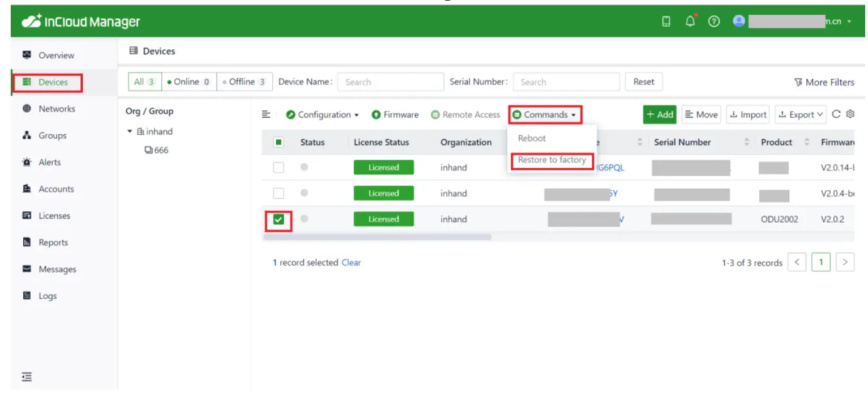The width and height of the screenshot is (868, 397).
Task: Toggle the select-all header checkbox
Action: tap(279, 142)
